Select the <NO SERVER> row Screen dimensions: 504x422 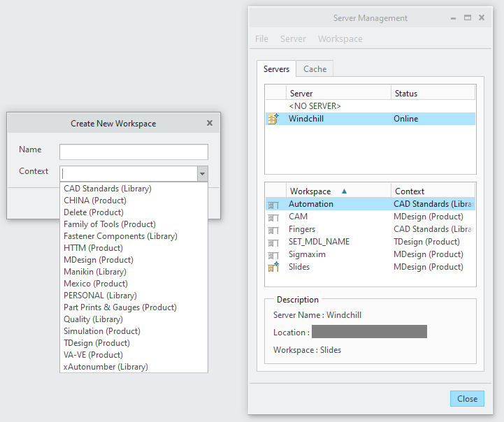[315, 106]
